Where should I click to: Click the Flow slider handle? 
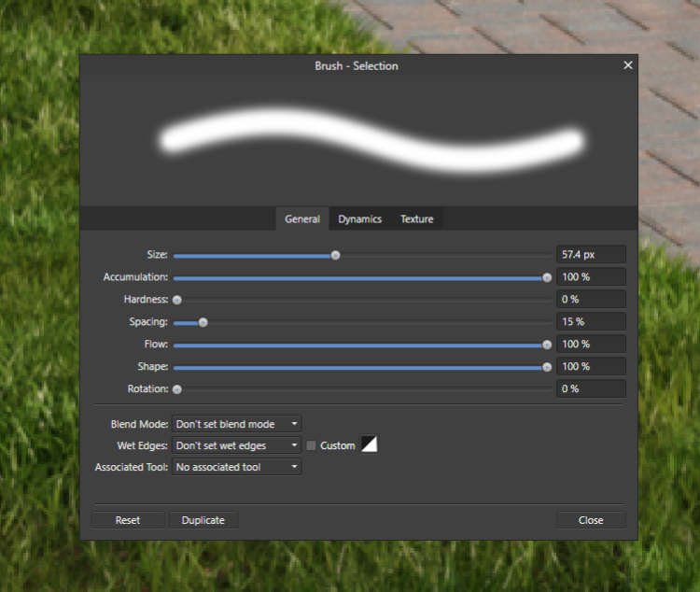click(547, 345)
